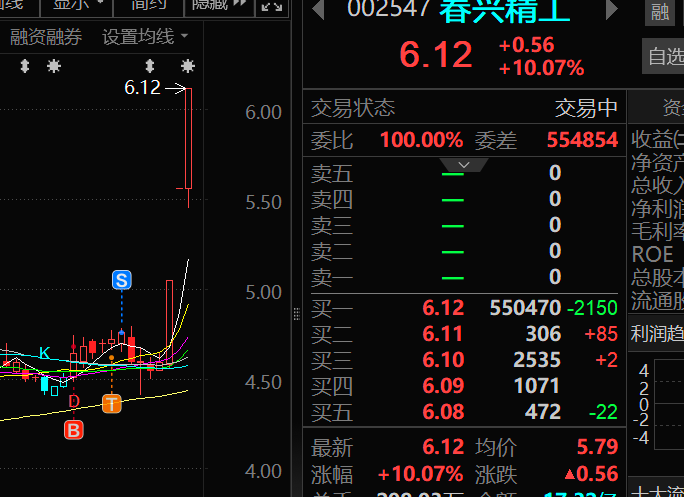The height and width of the screenshot is (497, 684).
Task: Click the expand chart arrows icon
Action: click(x=272, y=7)
